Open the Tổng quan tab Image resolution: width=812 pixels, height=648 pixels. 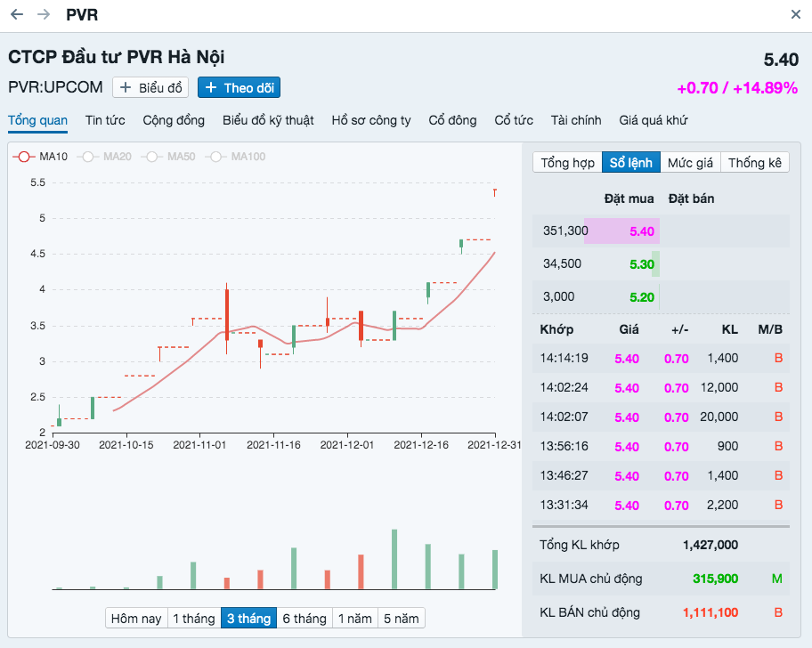37,120
